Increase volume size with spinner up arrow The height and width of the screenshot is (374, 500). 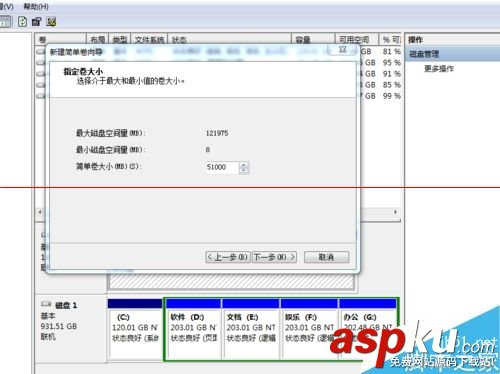pos(244,164)
